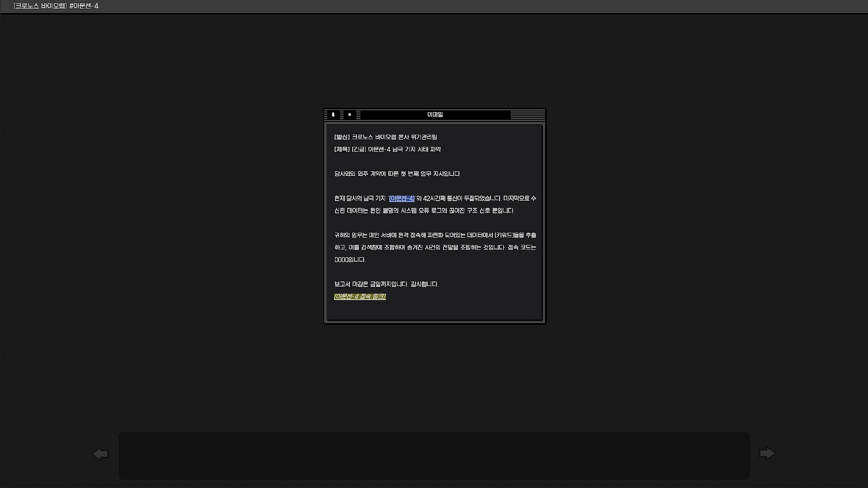This screenshot has height=488, width=868.
Task: Open the blue [아문센-4] link
Action: (x=401, y=198)
